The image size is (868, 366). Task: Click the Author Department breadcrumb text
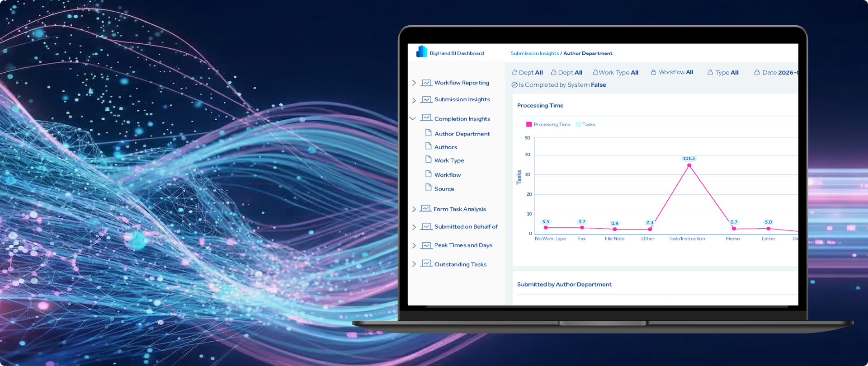[588, 53]
